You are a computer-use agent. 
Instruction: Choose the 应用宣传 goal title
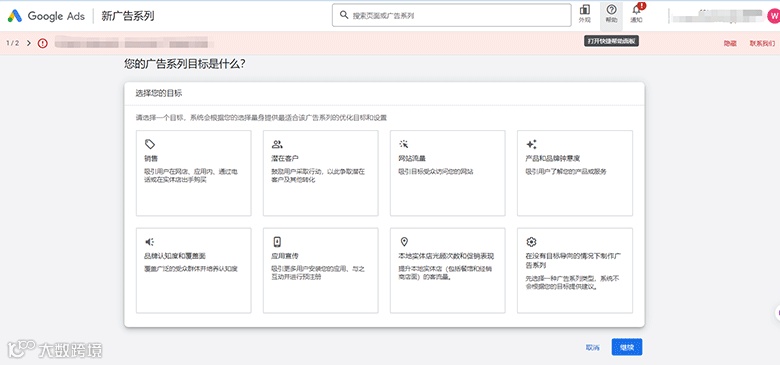(x=285, y=256)
